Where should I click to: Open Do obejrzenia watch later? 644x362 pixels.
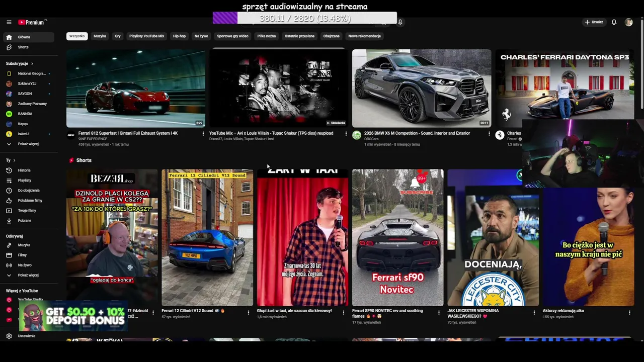point(28,191)
